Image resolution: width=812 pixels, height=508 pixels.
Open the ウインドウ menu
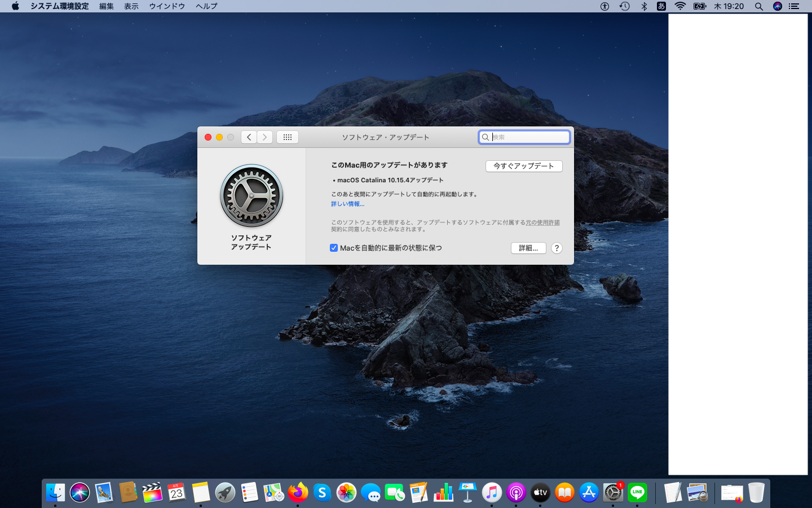167,6
